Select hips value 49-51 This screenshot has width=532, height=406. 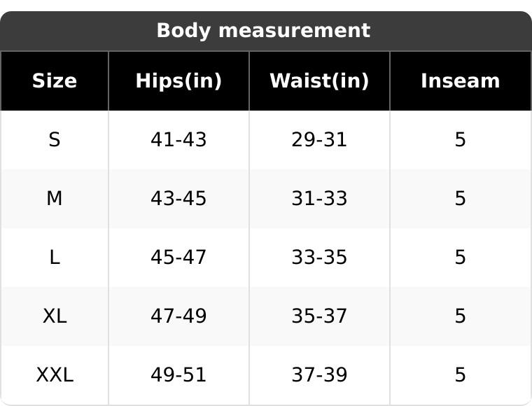[x=178, y=375]
